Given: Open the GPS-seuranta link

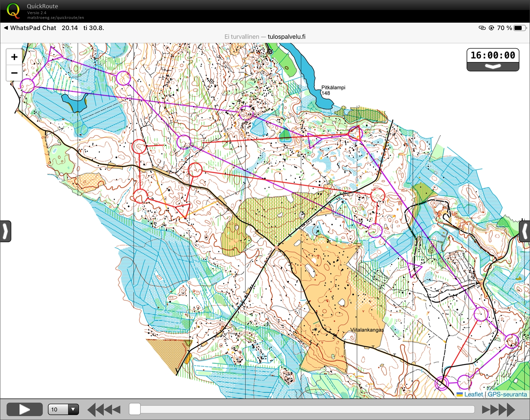Looking at the screenshot, I should tap(507, 395).
